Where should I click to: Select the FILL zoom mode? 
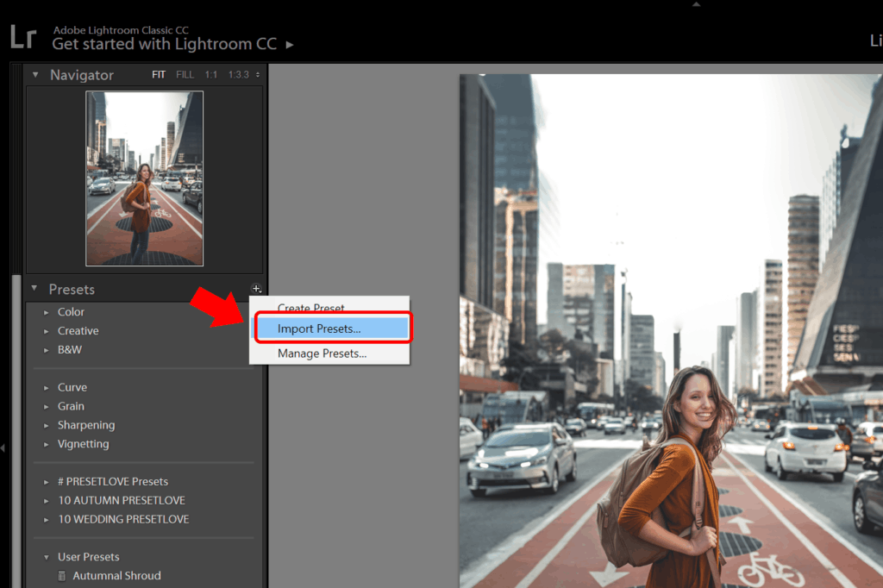point(185,74)
